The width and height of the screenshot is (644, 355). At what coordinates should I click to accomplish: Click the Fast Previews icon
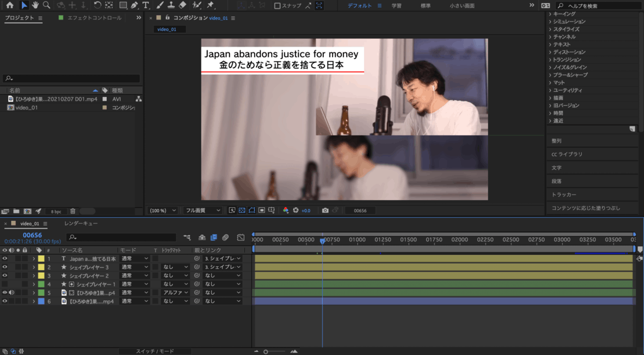coord(232,210)
